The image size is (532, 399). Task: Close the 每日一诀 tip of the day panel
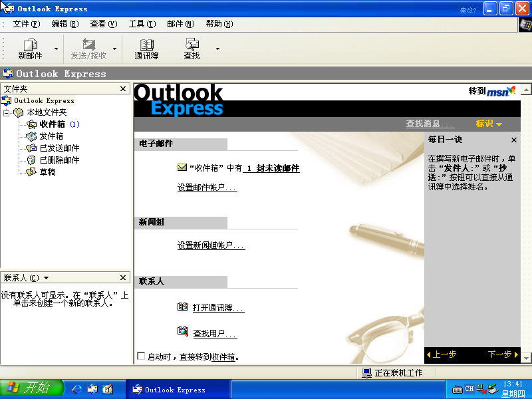(514, 140)
